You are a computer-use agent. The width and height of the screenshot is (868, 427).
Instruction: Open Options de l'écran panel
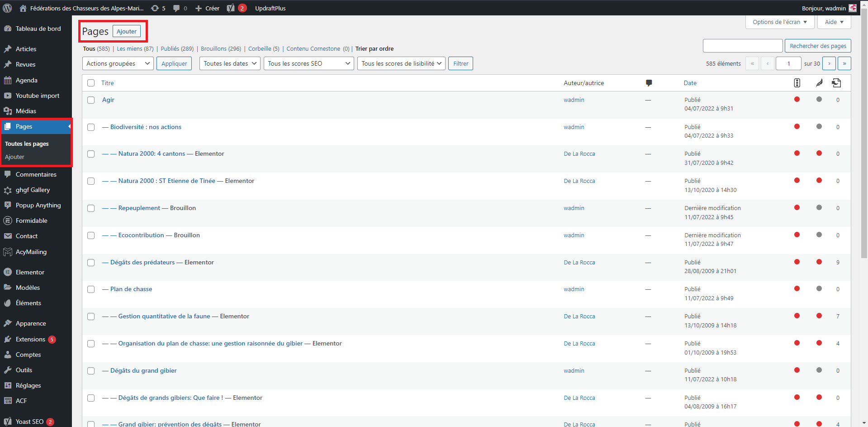pos(779,22)
